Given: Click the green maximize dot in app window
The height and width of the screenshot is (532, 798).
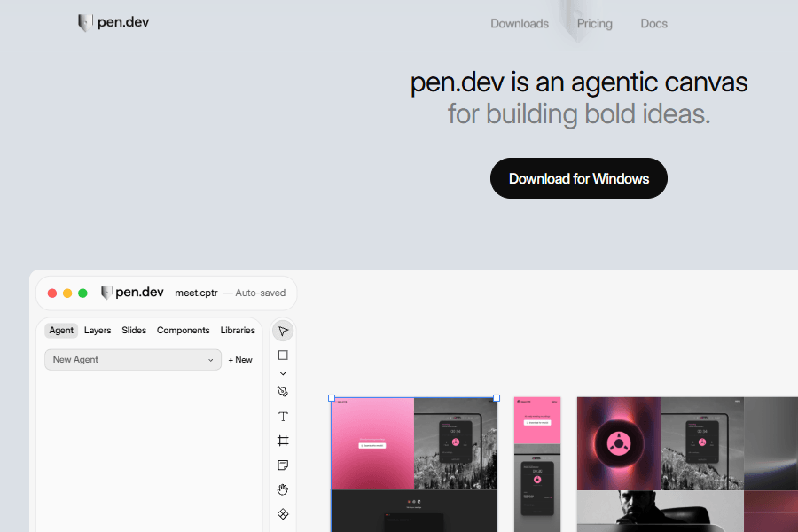Looking at the screenshot, I should (x=82, y=293).
